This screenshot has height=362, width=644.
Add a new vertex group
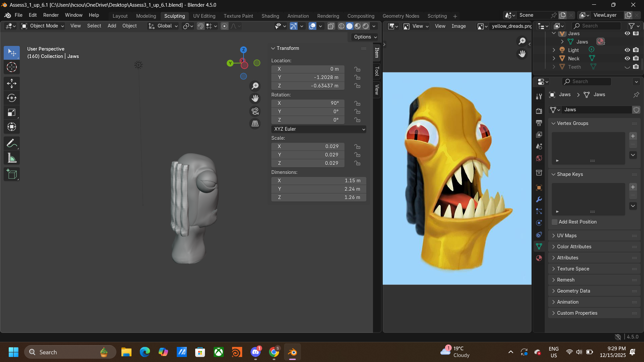633,136
